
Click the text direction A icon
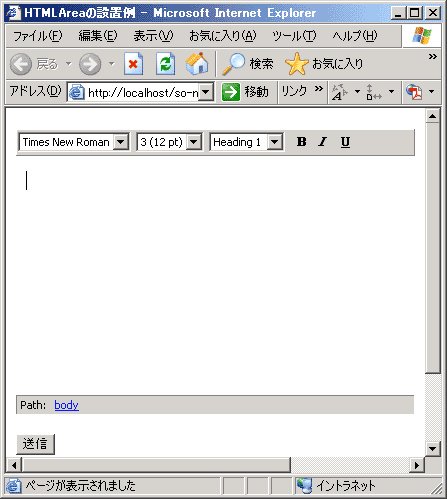(x=339, y=92)
